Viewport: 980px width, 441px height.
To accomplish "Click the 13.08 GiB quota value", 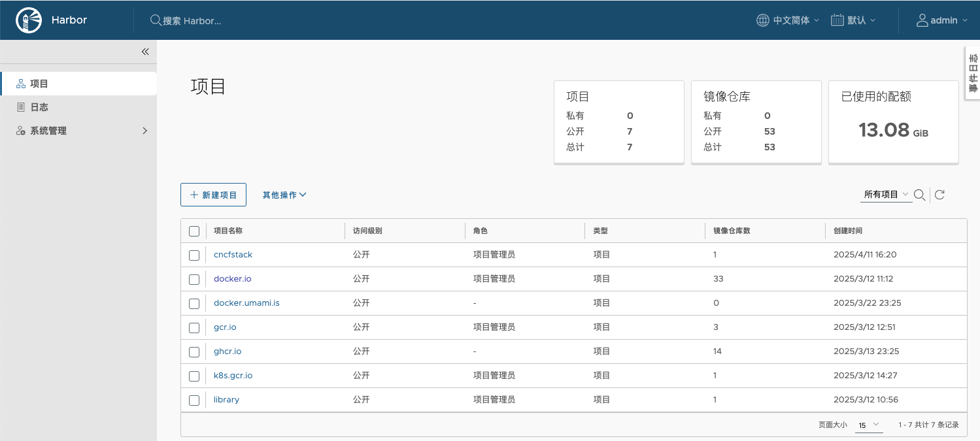I will tap(893, 131).
